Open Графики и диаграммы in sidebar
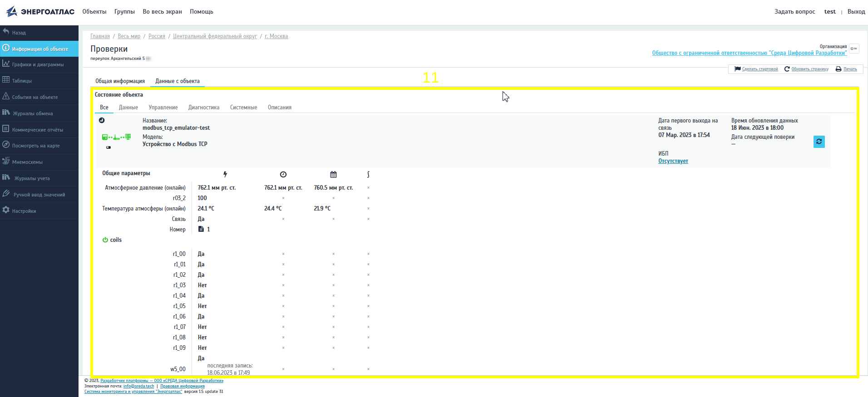 click(x=38, y=64)
